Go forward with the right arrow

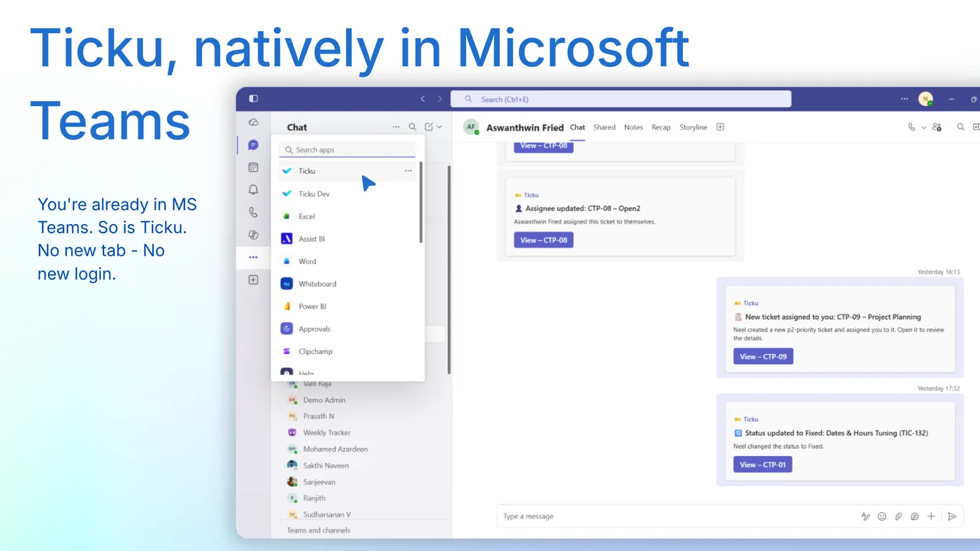click(x=439, y=99)
